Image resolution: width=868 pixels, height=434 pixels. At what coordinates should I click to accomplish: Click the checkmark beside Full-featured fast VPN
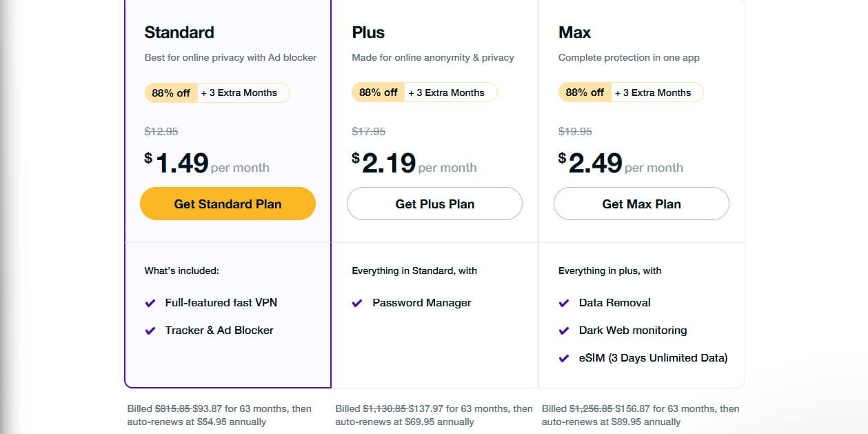click(x=150, y=302)
